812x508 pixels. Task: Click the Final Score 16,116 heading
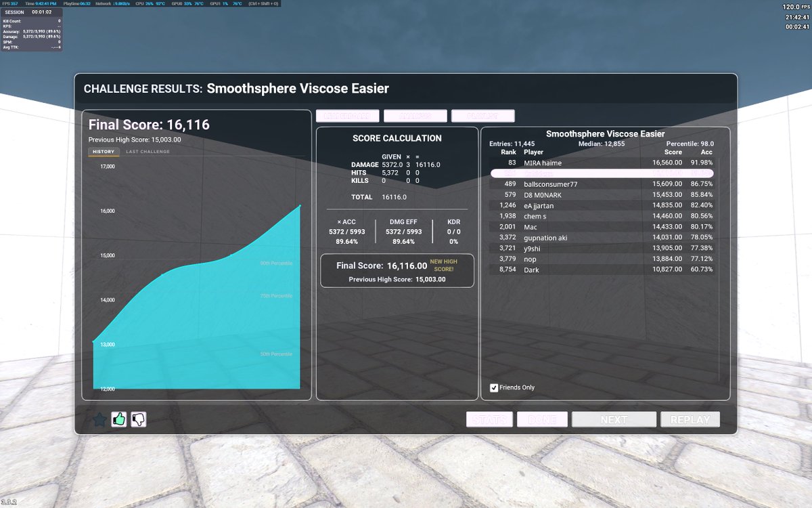(149, 125)
